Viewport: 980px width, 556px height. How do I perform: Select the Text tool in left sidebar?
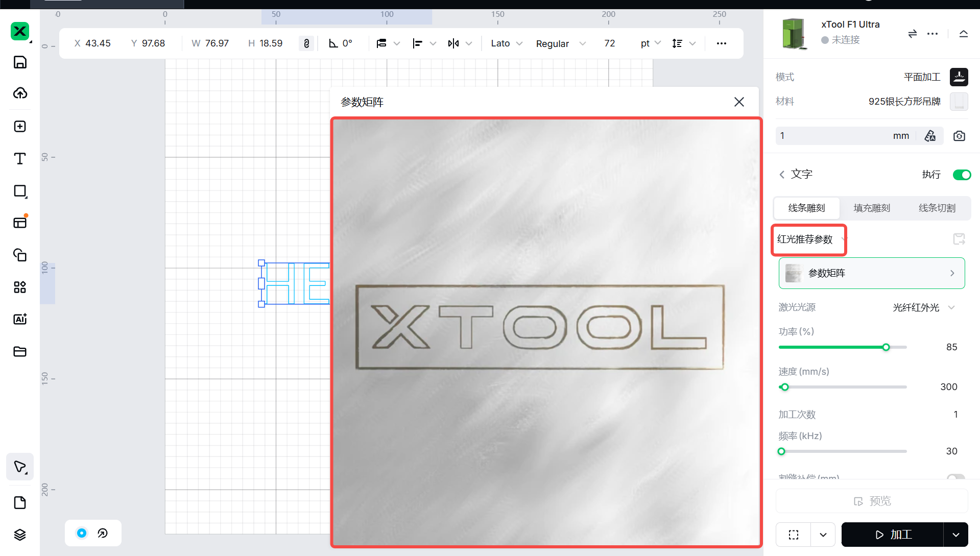[20, 159]
